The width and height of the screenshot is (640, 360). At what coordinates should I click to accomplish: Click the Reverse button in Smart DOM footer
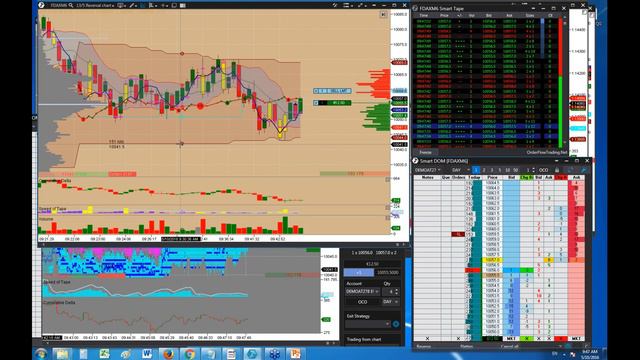(x=423, y=347)
